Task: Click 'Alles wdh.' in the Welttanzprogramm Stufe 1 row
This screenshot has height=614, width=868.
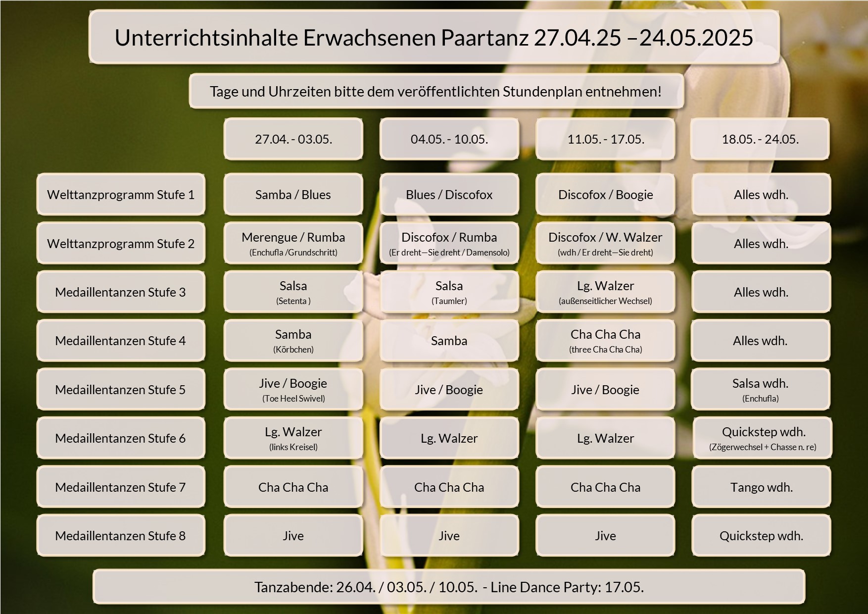Action: [x=761, y=194]
